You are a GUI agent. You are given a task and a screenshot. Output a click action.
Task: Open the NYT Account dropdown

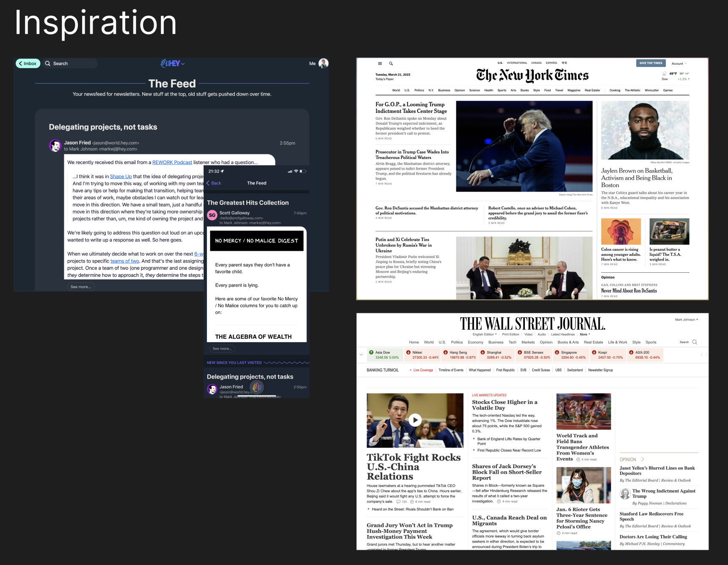point(679,64)
